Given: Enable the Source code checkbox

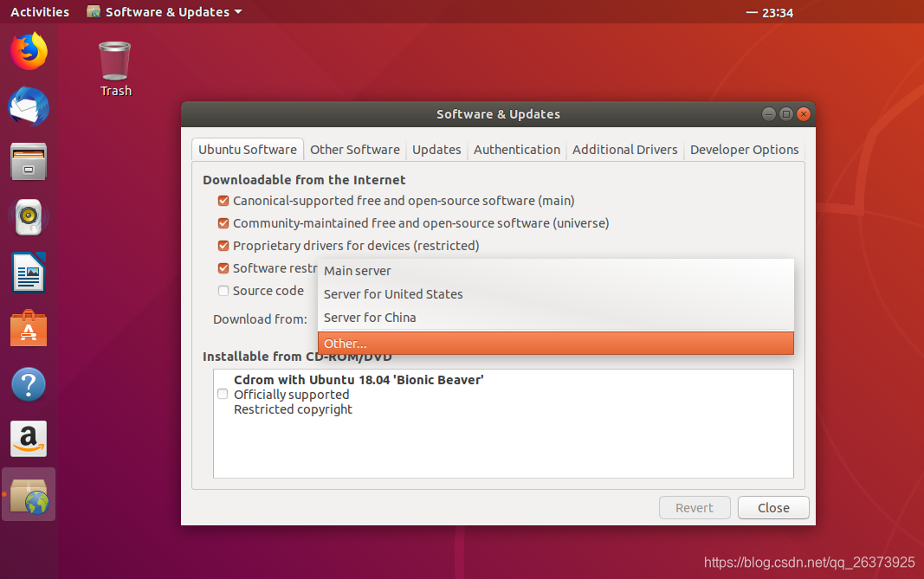Looking at the screenshot, I should [223, 291].
